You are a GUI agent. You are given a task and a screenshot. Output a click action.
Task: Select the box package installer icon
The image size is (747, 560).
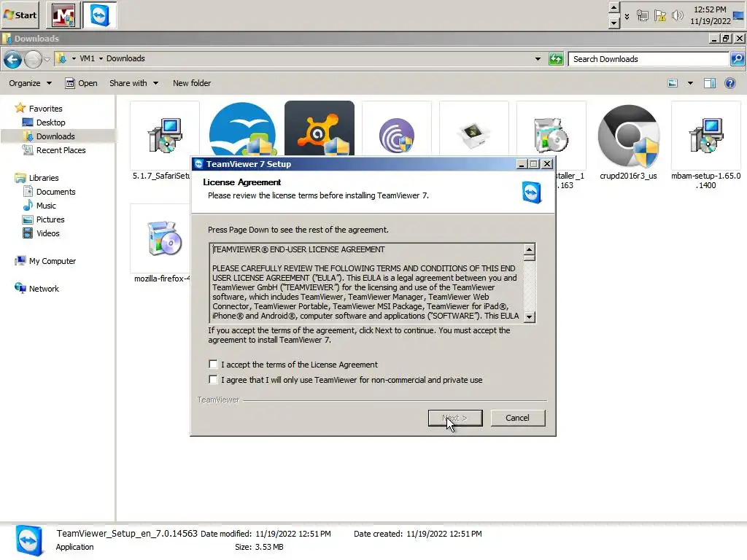(x=473, y=135)
